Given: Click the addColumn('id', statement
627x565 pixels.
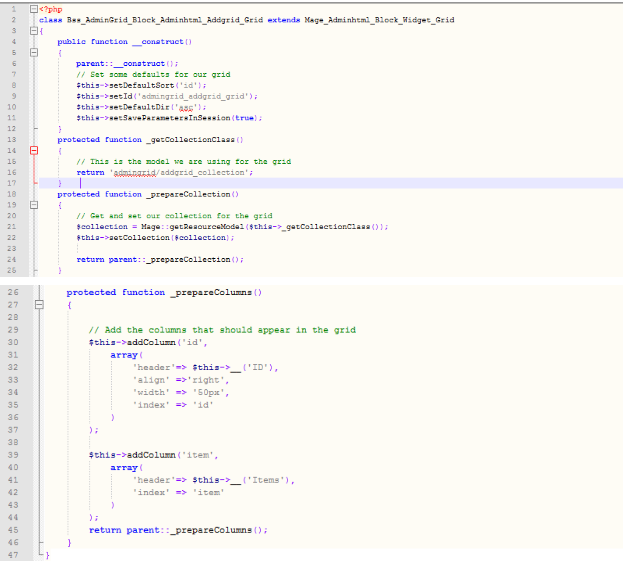Looking at the screenshot, I should tap(148, 342).
